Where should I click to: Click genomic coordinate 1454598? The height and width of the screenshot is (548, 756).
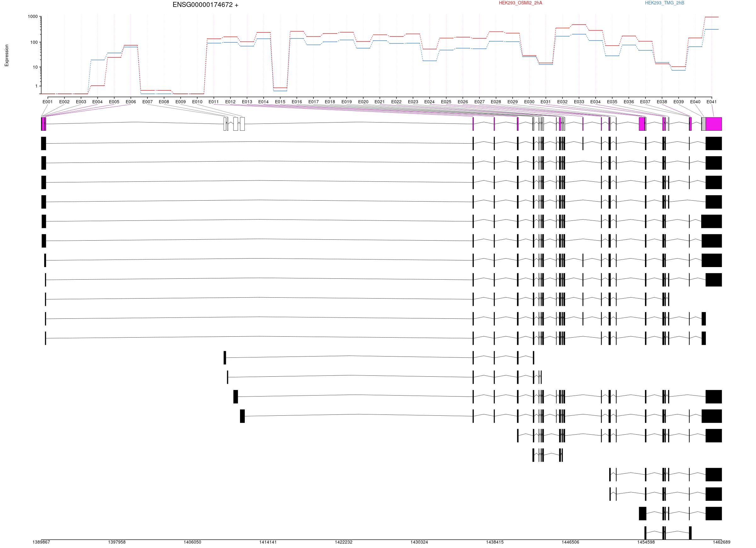click(x=646, y=542)
